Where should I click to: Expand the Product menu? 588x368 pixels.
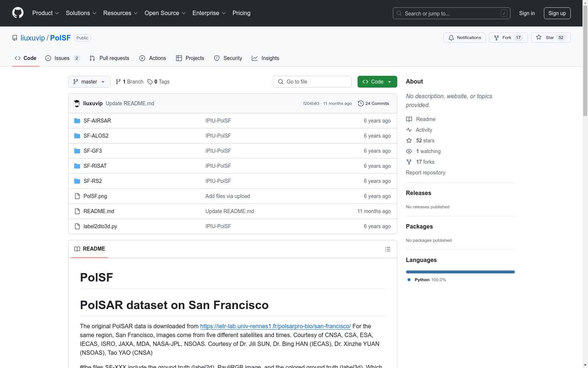(46, 13)
